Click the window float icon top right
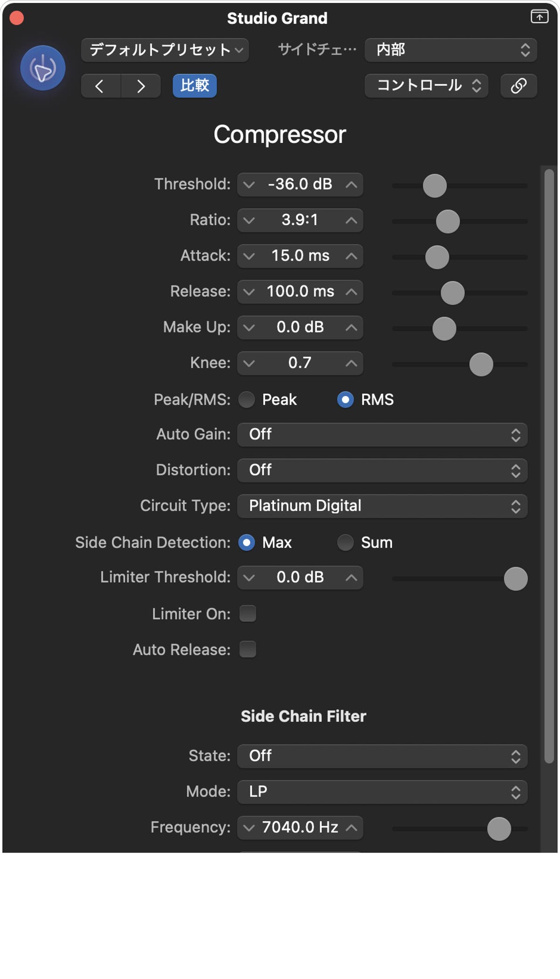 [x=539, y=17]
